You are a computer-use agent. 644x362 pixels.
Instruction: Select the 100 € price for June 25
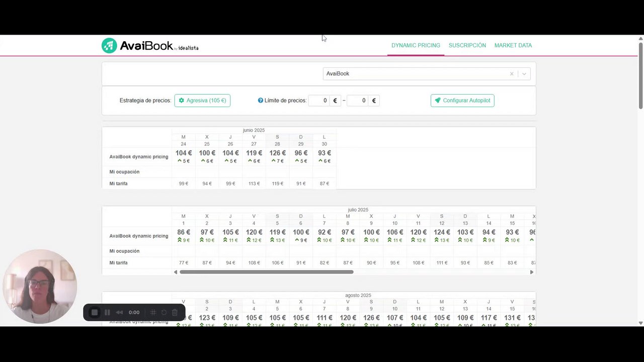[207, 153]
